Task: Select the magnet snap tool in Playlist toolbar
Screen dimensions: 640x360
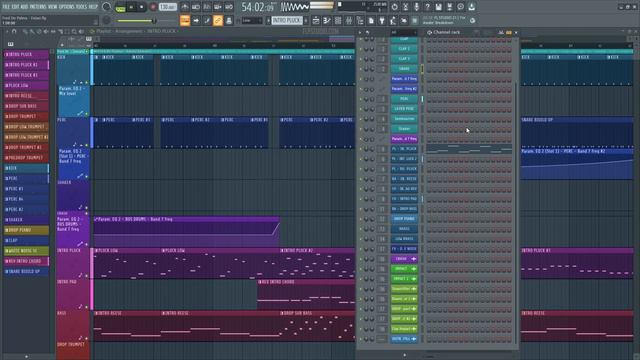Action: click(x=14, y=31)
